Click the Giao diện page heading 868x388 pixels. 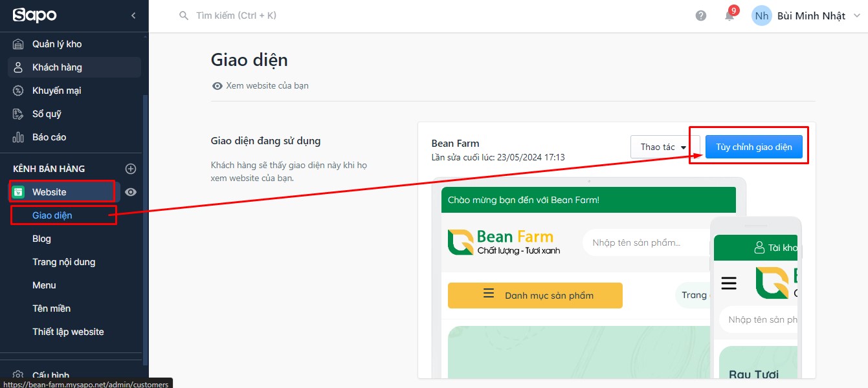249,60
